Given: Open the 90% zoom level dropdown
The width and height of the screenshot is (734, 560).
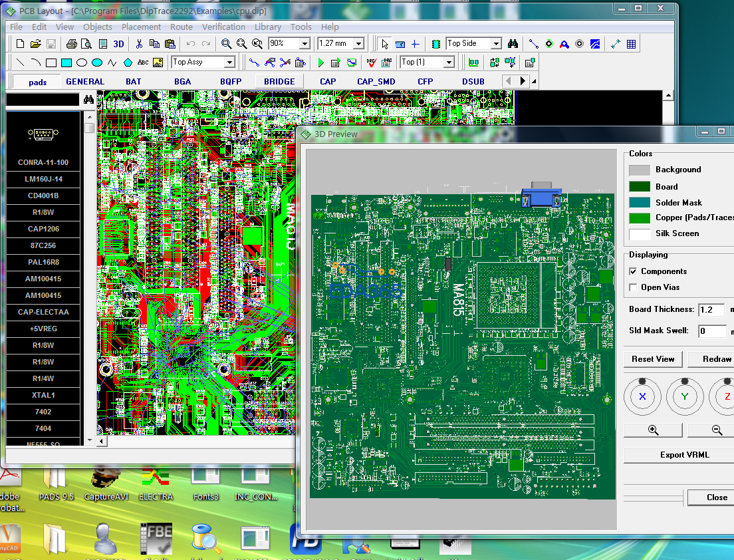Looking at the screenshot, I should click(305, 44).
